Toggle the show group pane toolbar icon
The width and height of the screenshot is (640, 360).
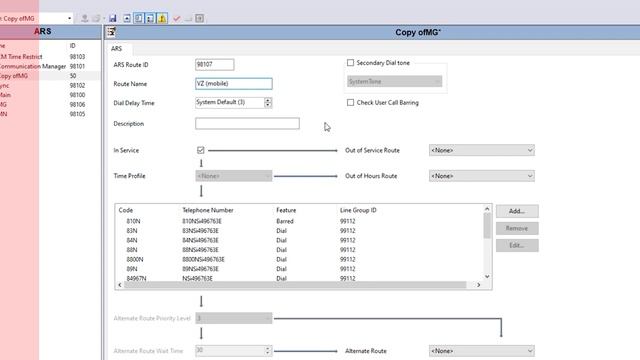[150, 18]
